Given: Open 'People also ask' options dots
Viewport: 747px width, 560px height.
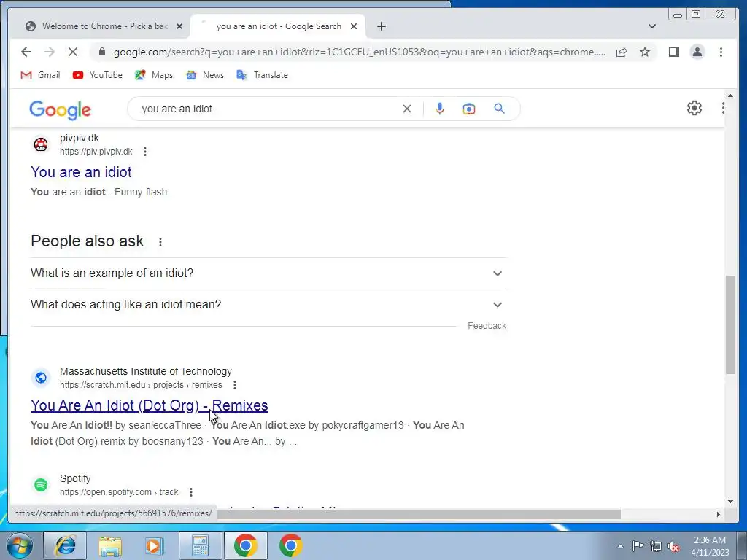Looking at the screenshot, I should [x=160, y=242].
